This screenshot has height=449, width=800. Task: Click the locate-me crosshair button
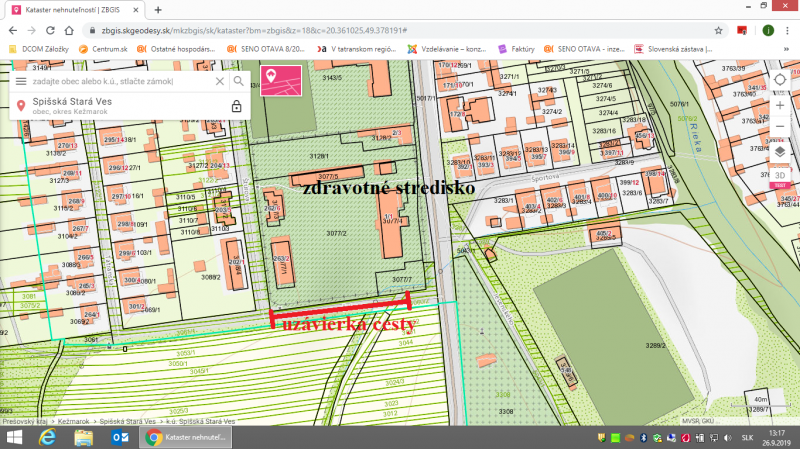[780, 80]
